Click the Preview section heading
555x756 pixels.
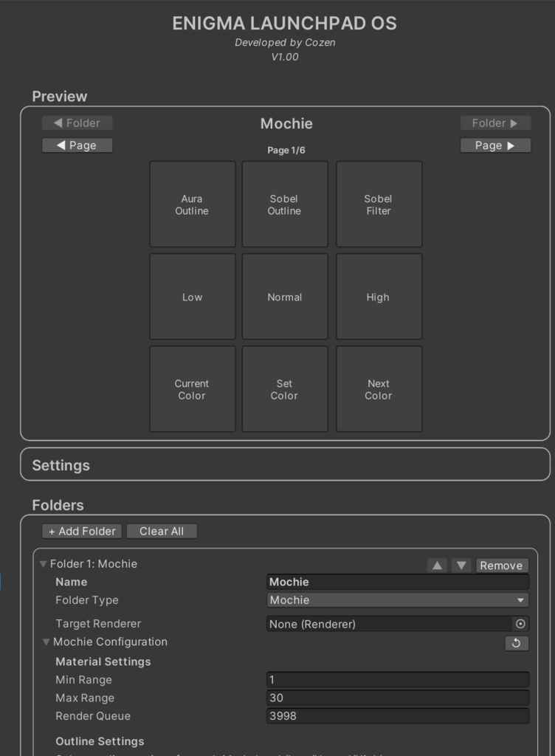[60, 97]
